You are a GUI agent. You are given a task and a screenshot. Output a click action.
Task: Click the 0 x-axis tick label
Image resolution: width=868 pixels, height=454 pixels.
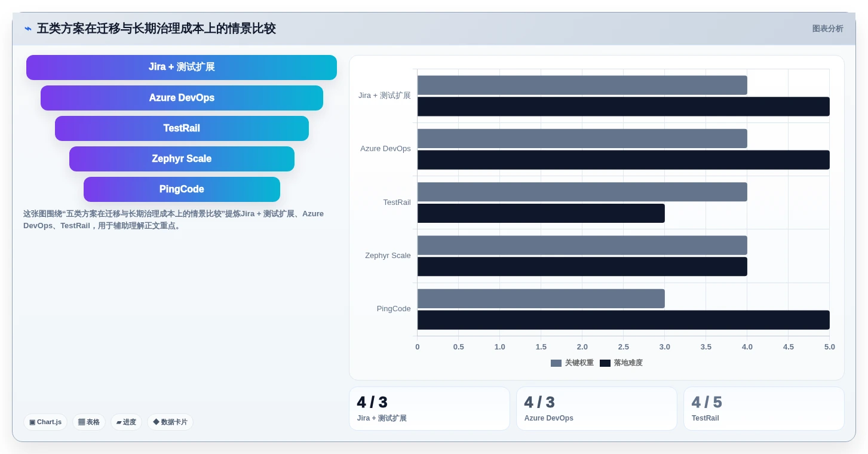click(x=418, y=347)
